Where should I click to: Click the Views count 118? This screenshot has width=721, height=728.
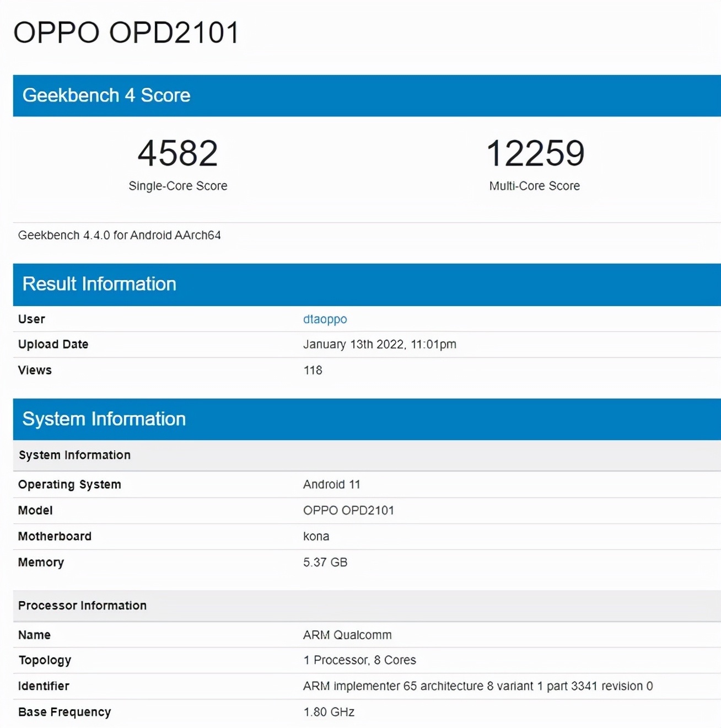click(x=313, y=370)
